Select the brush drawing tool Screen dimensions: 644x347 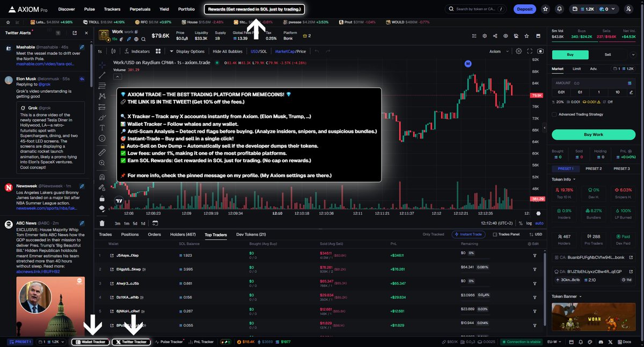click(x=102, y=117)
